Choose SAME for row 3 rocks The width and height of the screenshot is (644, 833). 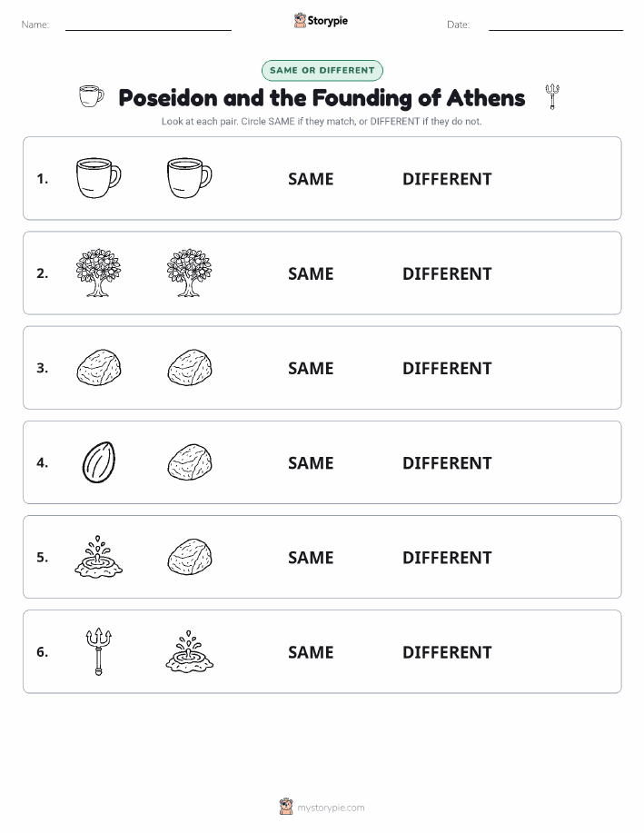tap(311, 368)
